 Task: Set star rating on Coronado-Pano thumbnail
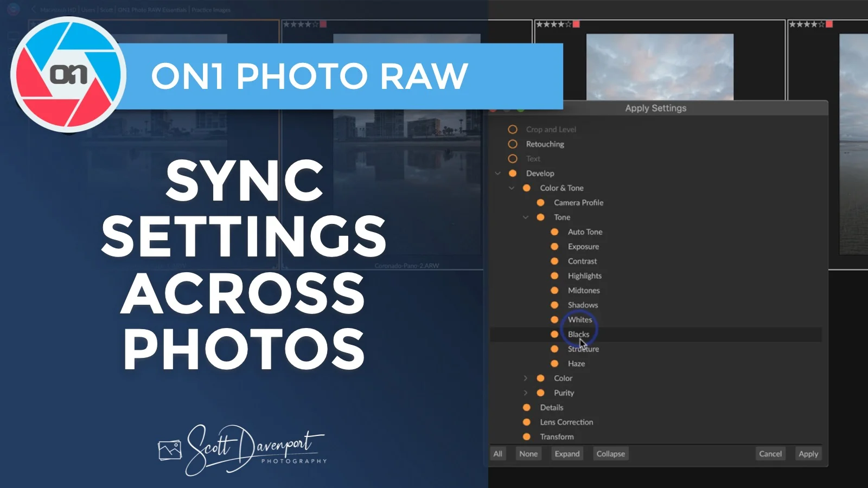click(301, 24)
